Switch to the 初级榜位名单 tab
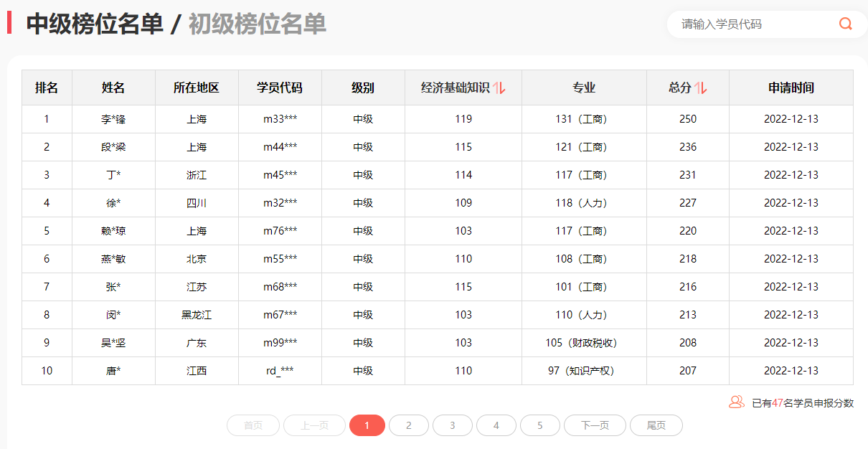This screenshot has height=449, width=868. point(256,24)
